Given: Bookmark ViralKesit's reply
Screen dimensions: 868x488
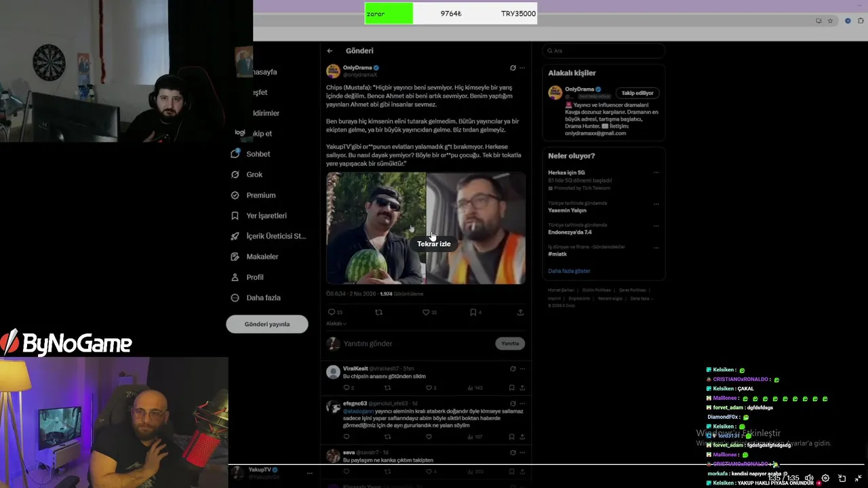Looking at the screenshot, I should coord(511,388).
